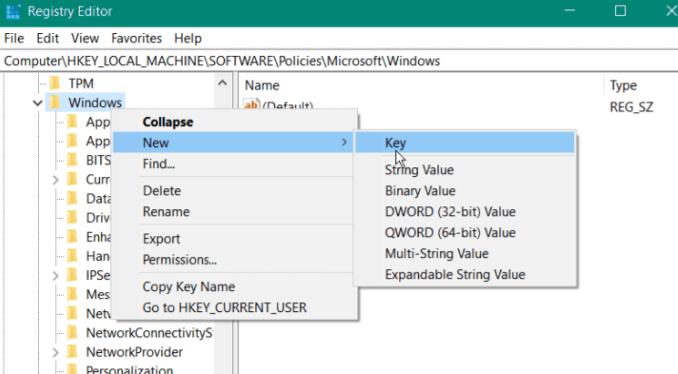Expand the NetworkProvider key

pos(55,352)
